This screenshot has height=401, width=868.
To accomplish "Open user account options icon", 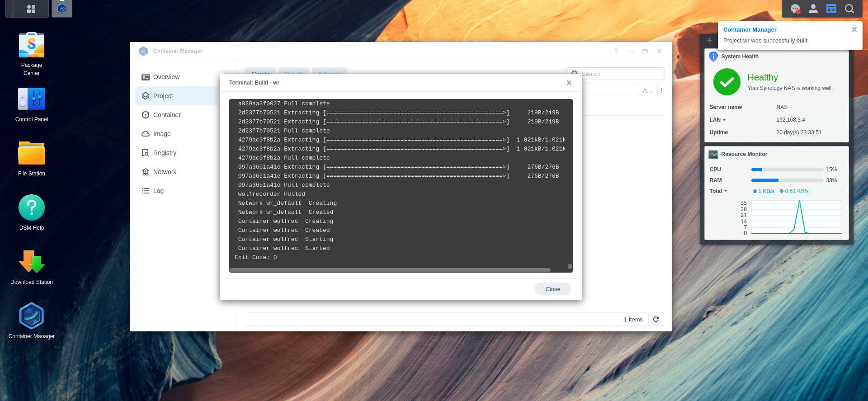I will click(x=813, y=9).
